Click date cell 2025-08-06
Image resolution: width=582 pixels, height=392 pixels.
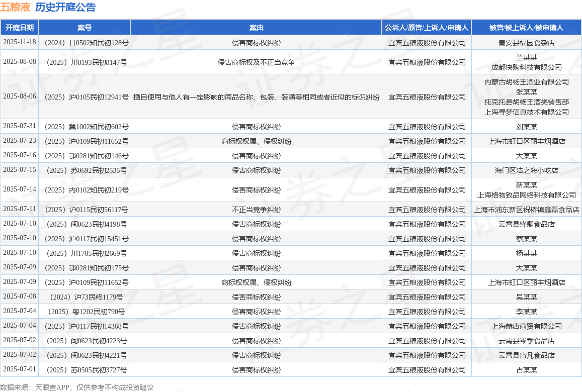[x=20, y=96]
